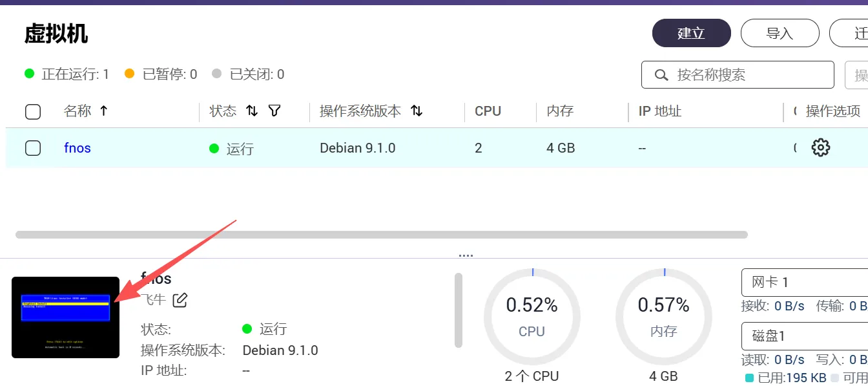Image resolution: width=868 pixels, height=386 pixels.
Task: Edit the fnos description with pencil icon
Action: click(x=180, y=300)
